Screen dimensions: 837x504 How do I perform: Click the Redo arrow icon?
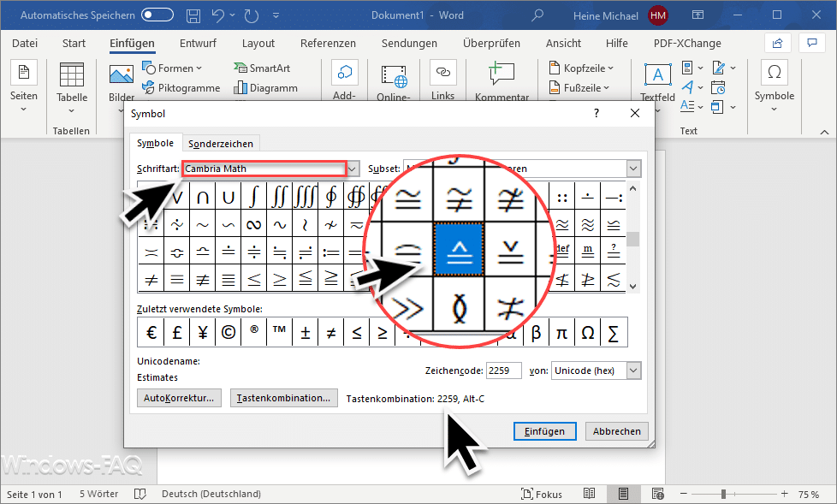(251, 15)
